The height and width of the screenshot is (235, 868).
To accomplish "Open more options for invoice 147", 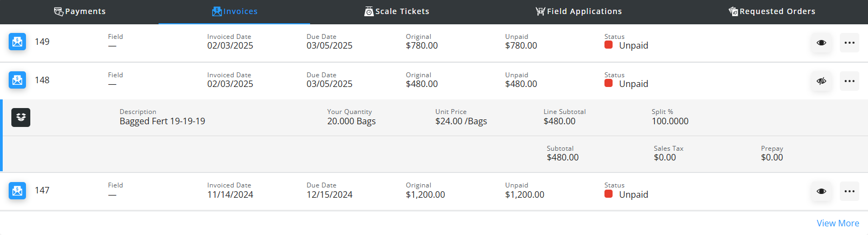I will tap(849, 191).
